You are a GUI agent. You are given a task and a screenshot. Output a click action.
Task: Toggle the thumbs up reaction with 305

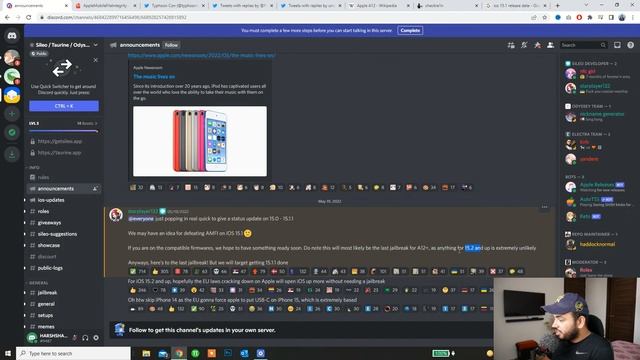click(x=160, y=271)
